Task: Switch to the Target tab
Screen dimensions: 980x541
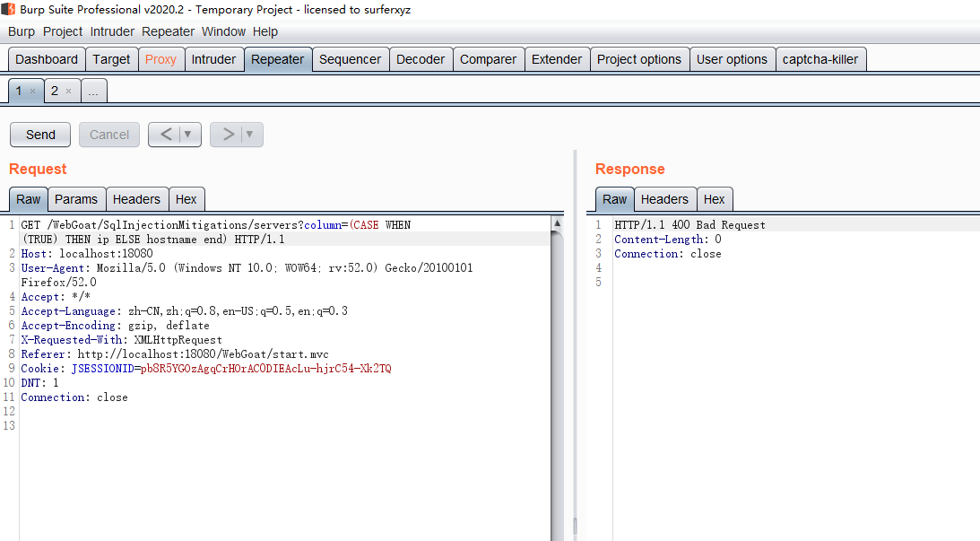Action: (111, 59)
